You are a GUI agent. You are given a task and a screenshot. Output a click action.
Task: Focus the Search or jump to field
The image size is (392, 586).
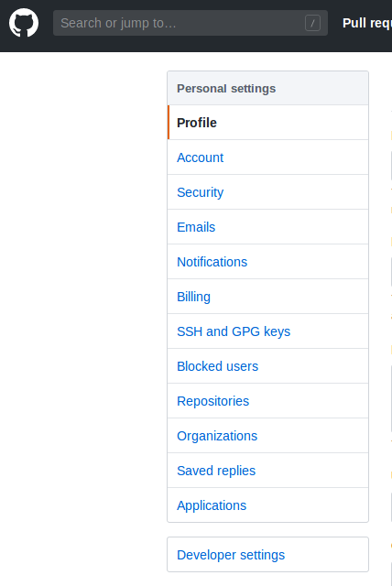coord(191,23)
